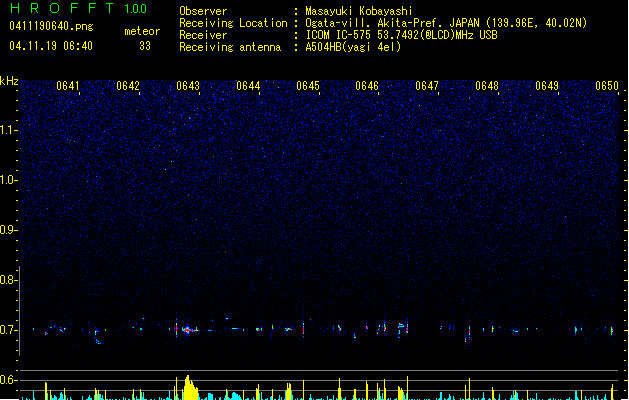The image size is (629, 400).
Task: Click observer name Masayuki Kobayashi
Action: (359, 11)
